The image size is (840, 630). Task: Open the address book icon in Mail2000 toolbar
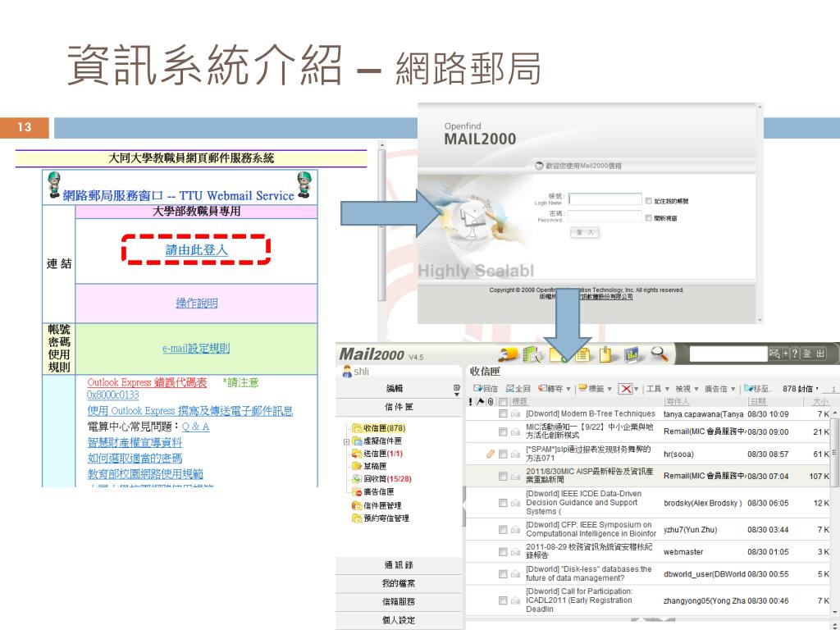(532, 354)
